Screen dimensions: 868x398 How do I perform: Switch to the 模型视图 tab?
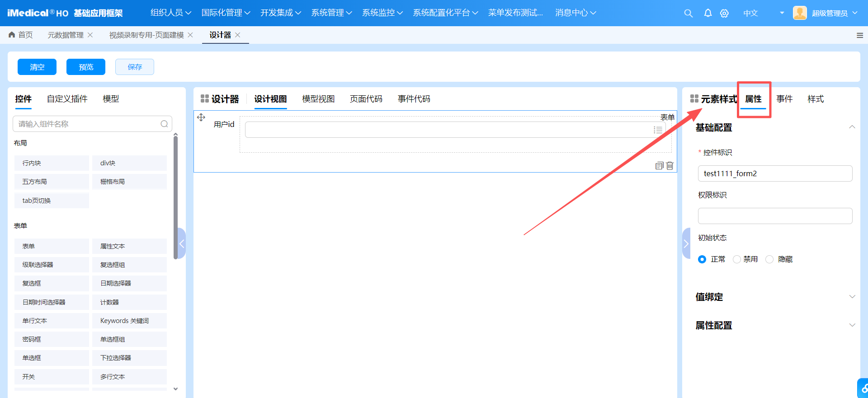[x=318, y=99]
